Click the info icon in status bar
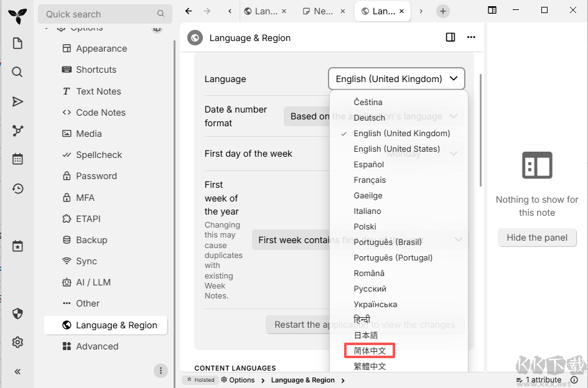This screenshot has height=388, width=588. click(x=574, y=380)
